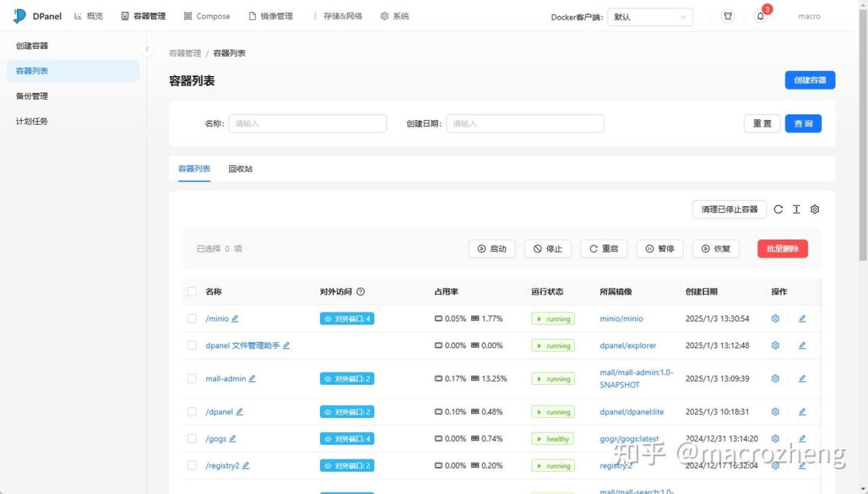Change table row density icon

pyautogui.click(x=797, y=209)
